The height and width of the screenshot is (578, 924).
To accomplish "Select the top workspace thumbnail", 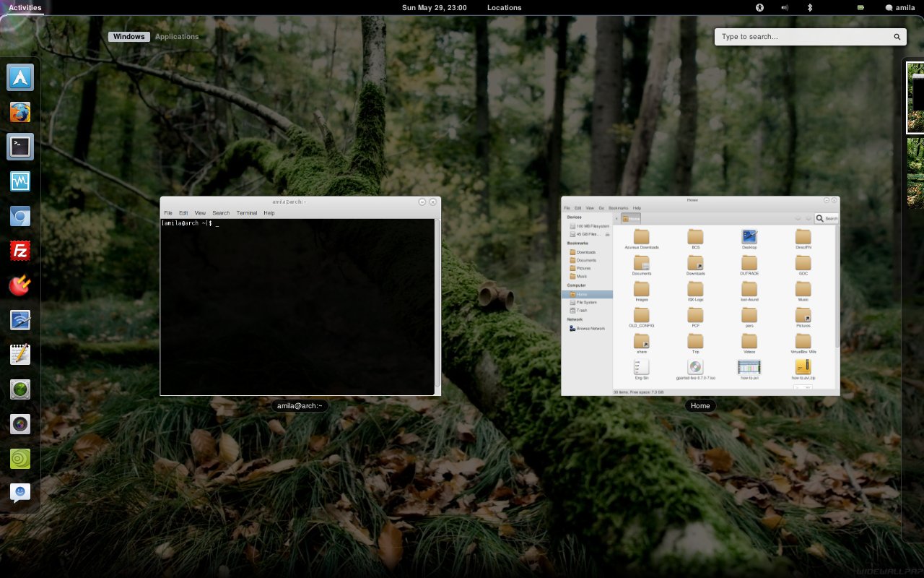I will pos(915,98).
